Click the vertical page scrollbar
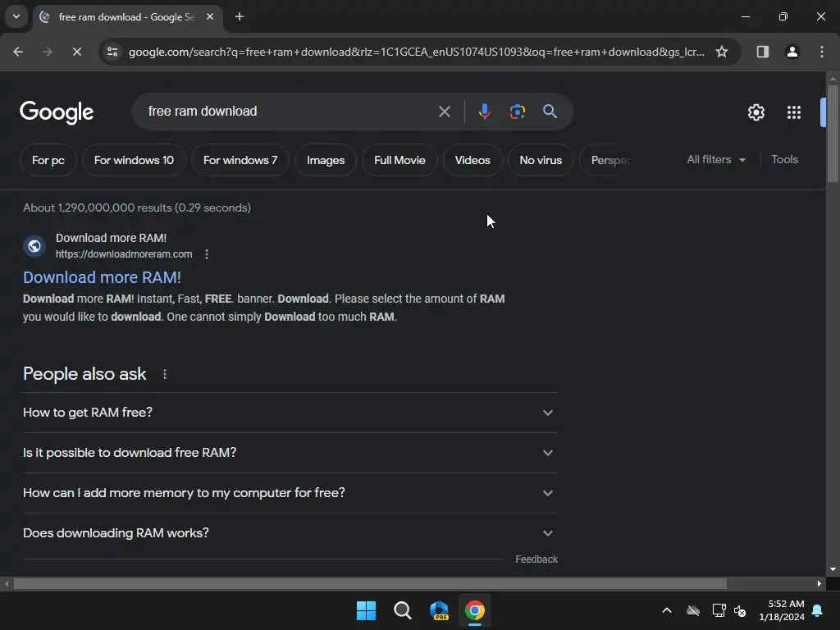 [833, 134]
